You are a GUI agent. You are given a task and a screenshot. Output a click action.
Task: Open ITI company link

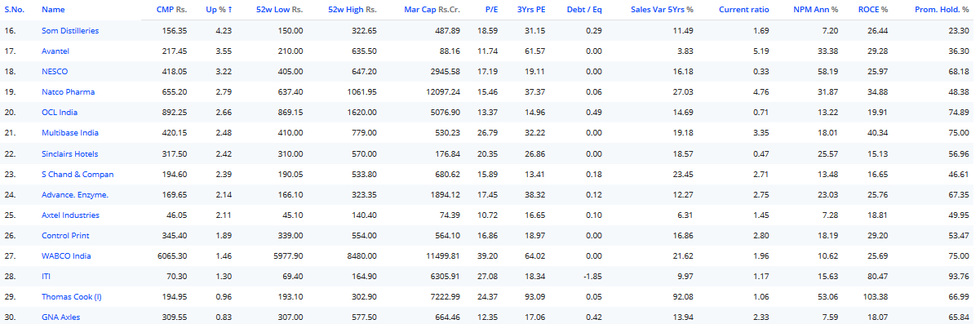tap(46, 276)
